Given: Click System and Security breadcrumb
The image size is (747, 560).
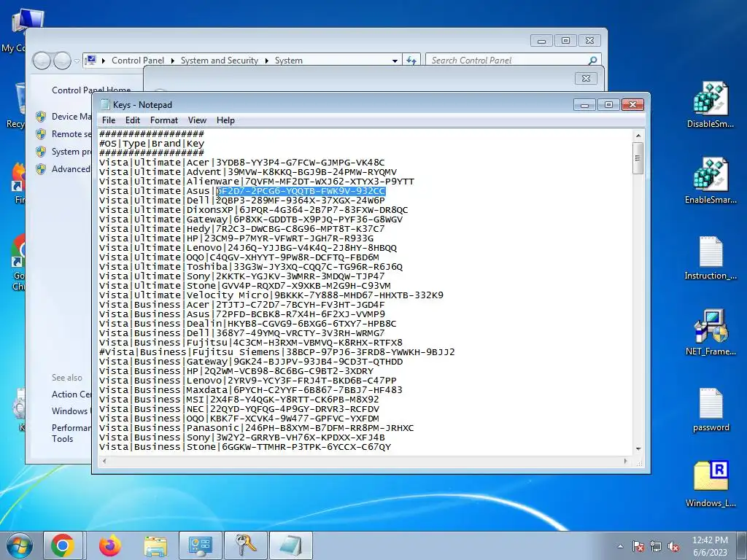Looking at the screenshot, I should point(219,61).
